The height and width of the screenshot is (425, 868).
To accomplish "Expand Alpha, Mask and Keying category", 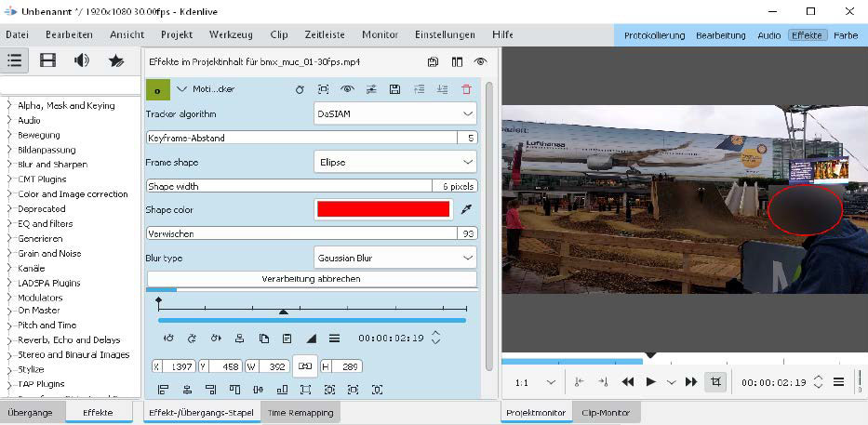I will coord(9,105).
